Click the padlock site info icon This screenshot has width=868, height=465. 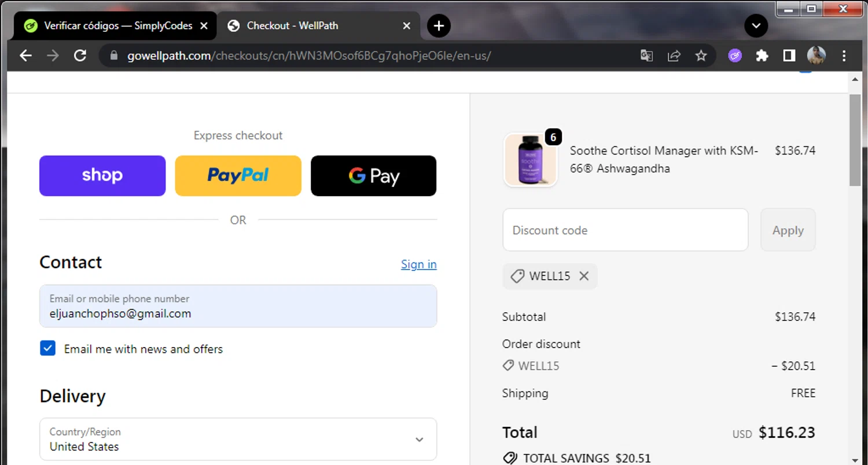point(113,56)
